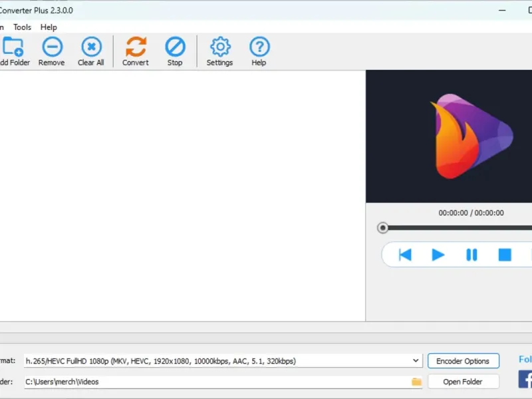532x399 pixels.
Task: Remove the selected file with Remove icon
Action: pos(52,51)
